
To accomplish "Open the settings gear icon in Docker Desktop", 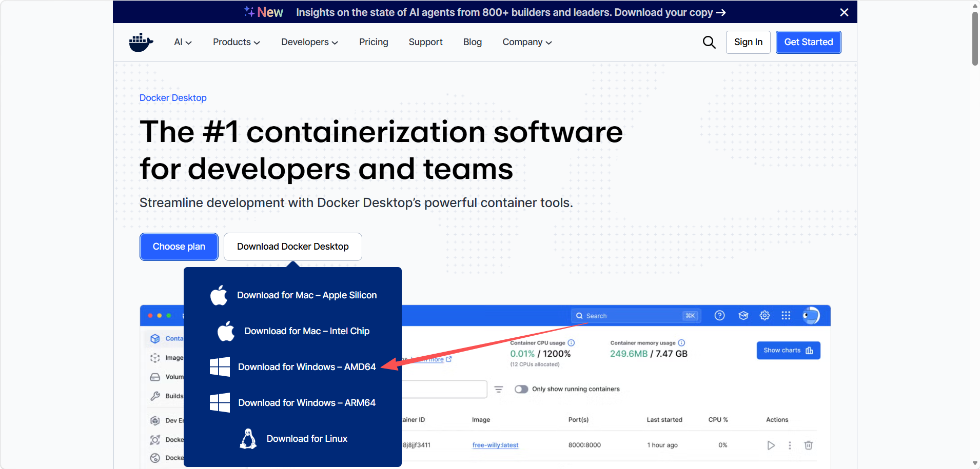I will (x=765, y=316).
